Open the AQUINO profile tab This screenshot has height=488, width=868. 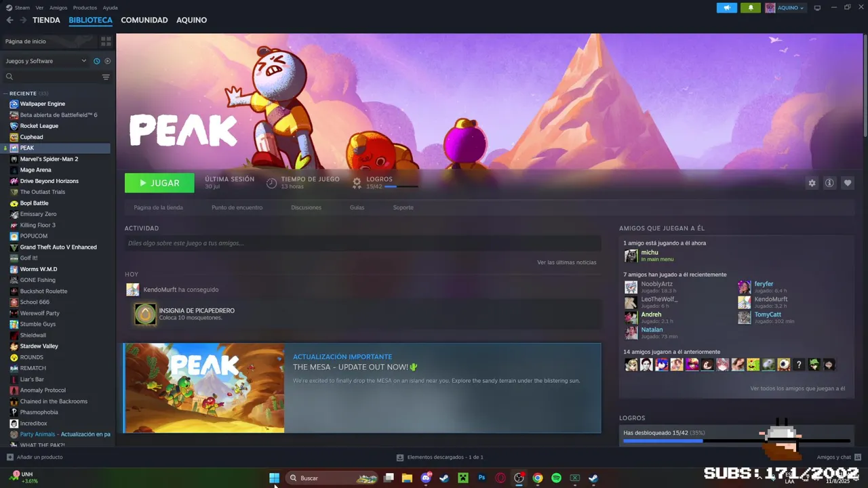[x=192, y=20]
